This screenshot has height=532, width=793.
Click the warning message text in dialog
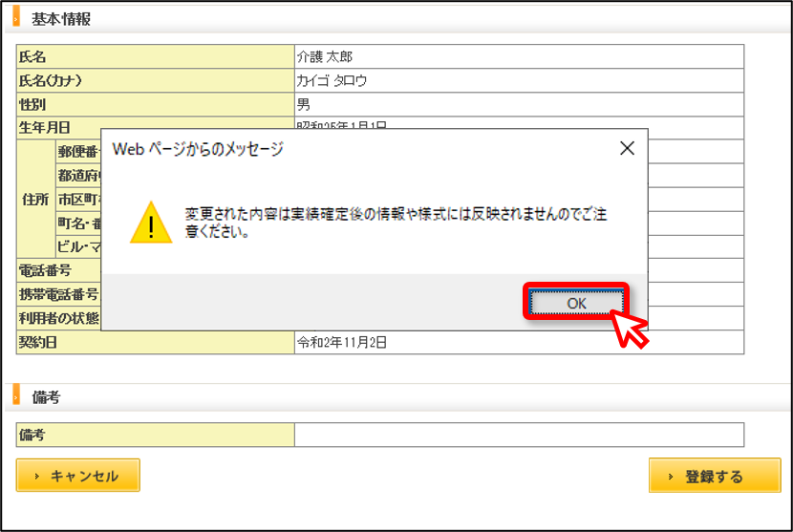tap(395, 223)
